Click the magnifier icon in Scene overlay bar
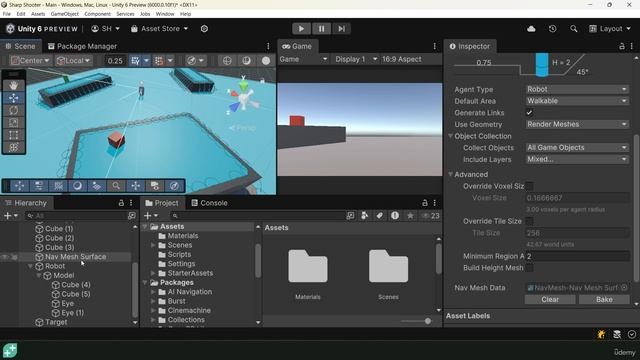 116,186
